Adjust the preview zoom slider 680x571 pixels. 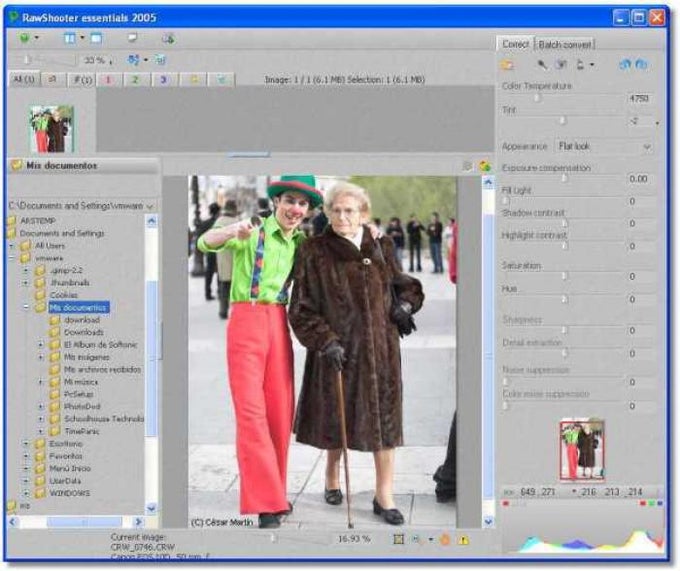(274, 538)
